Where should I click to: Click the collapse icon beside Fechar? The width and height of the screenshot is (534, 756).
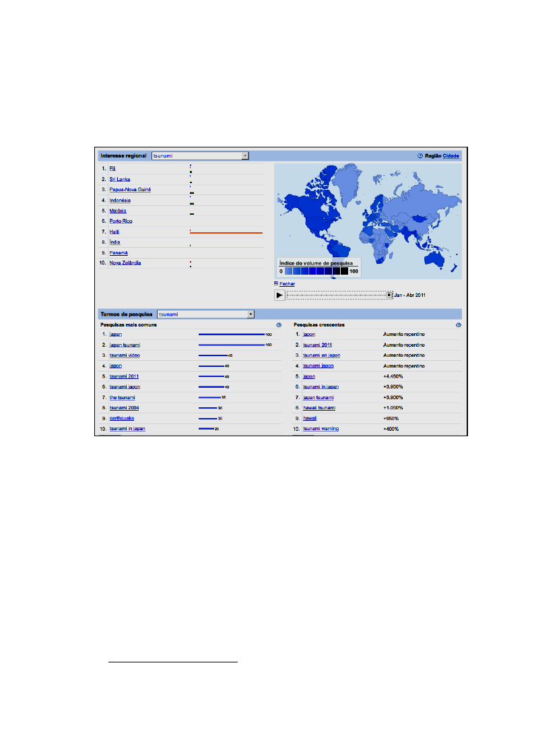click(x=276, y=283)
